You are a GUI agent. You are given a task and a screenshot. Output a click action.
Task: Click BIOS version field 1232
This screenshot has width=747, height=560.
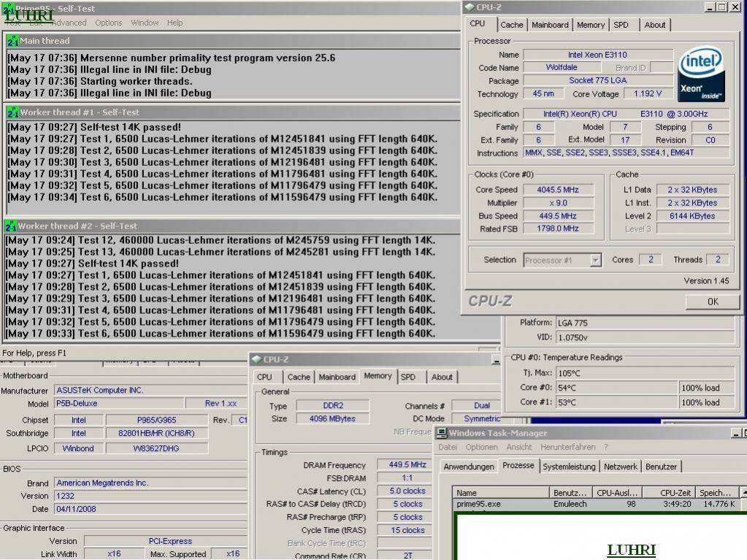(150, 496)
